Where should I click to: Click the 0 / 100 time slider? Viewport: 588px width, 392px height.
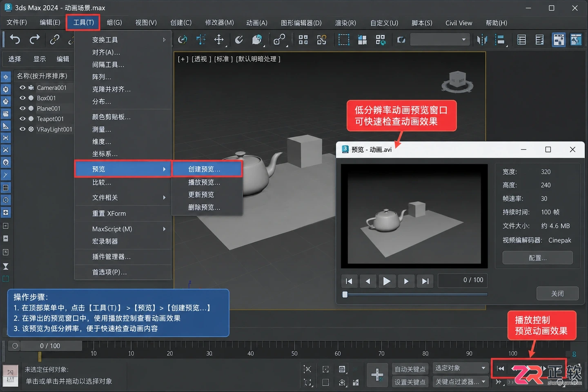pos(50,346)
